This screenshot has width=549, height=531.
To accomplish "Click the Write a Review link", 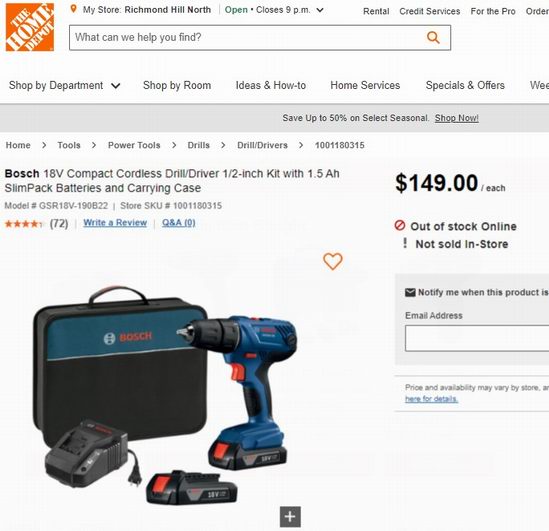I will 115,223.
